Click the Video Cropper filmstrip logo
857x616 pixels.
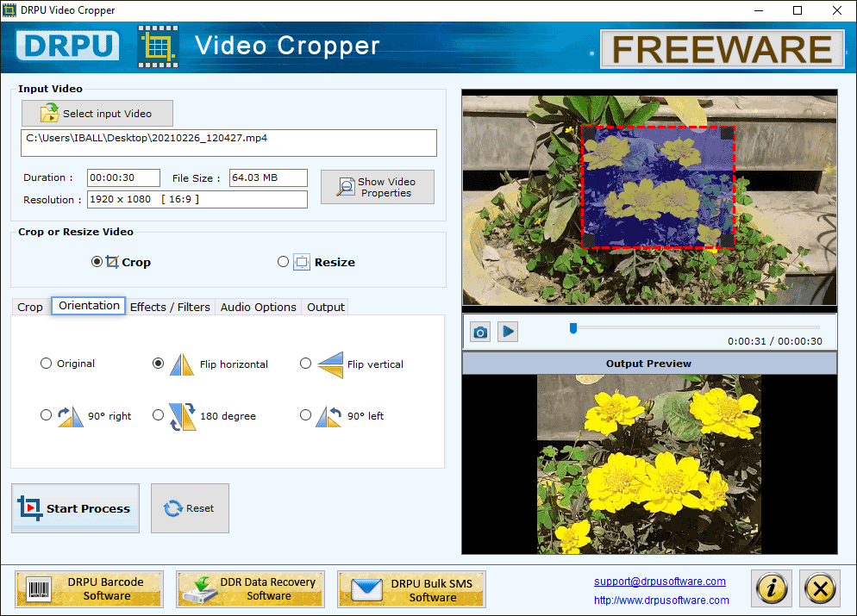(x=158, y=47)
